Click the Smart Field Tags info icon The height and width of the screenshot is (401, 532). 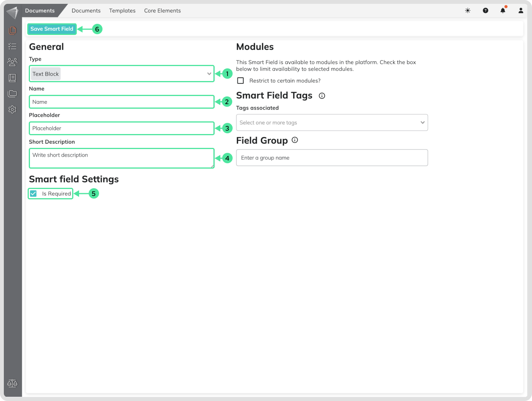(322, 96)
